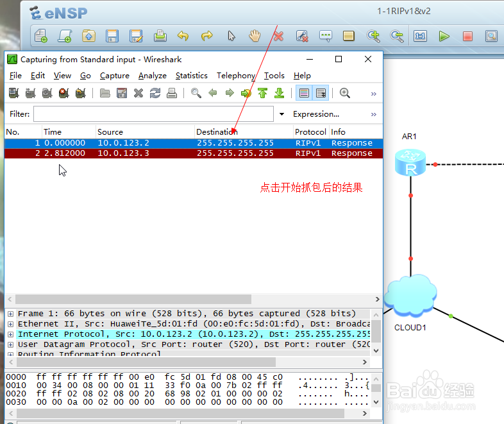Sort by Time column header
The image size is (504, 424).
tap(69, 131)
